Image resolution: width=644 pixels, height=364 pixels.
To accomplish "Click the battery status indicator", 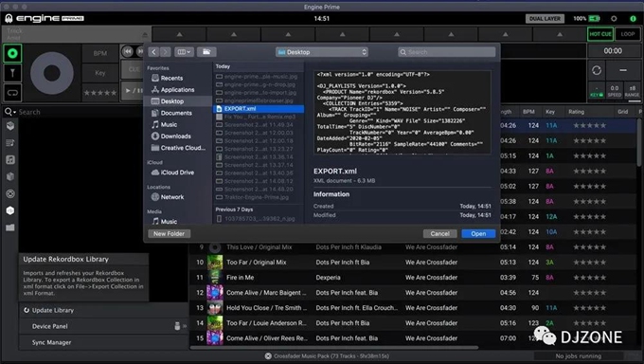I will pos(595,19).
